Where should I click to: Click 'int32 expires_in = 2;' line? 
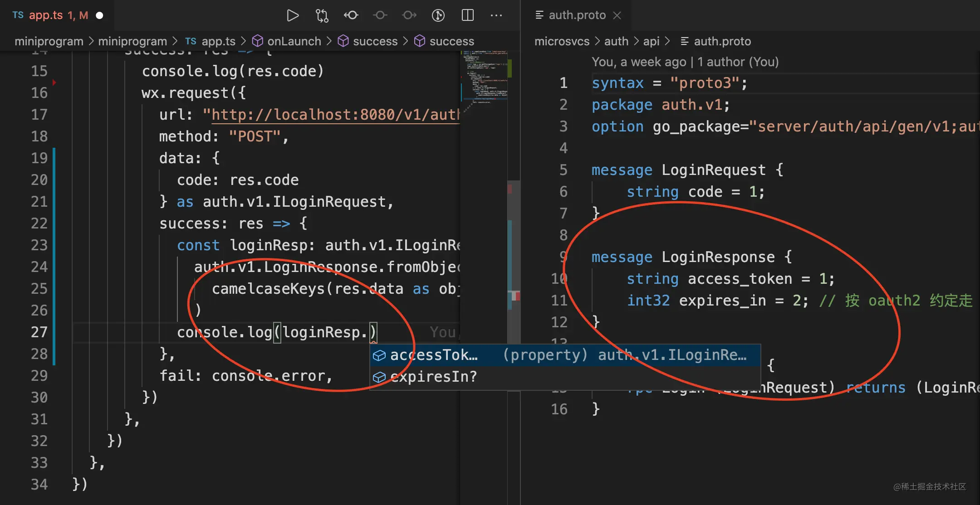pyautogui.click(x=717, y=301)
